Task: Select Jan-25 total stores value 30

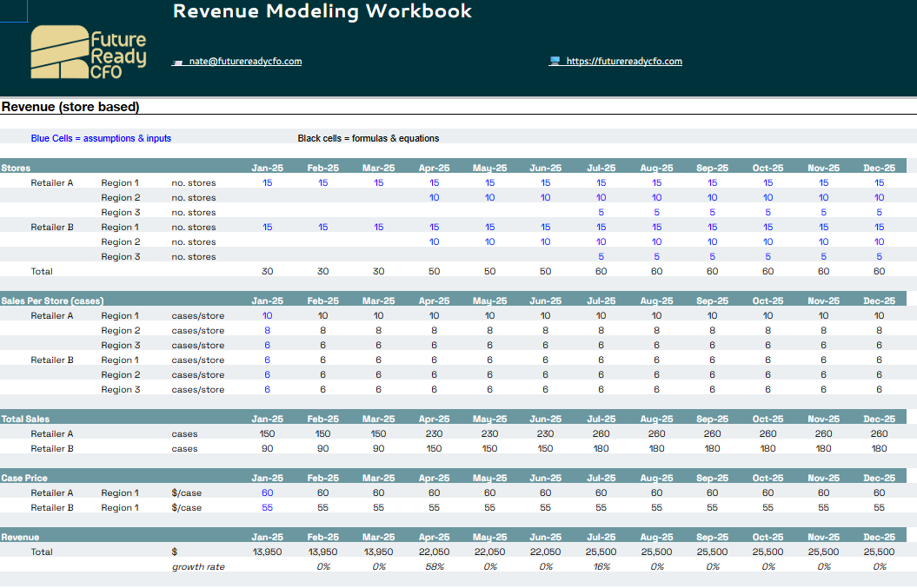Action: (267, 272)
